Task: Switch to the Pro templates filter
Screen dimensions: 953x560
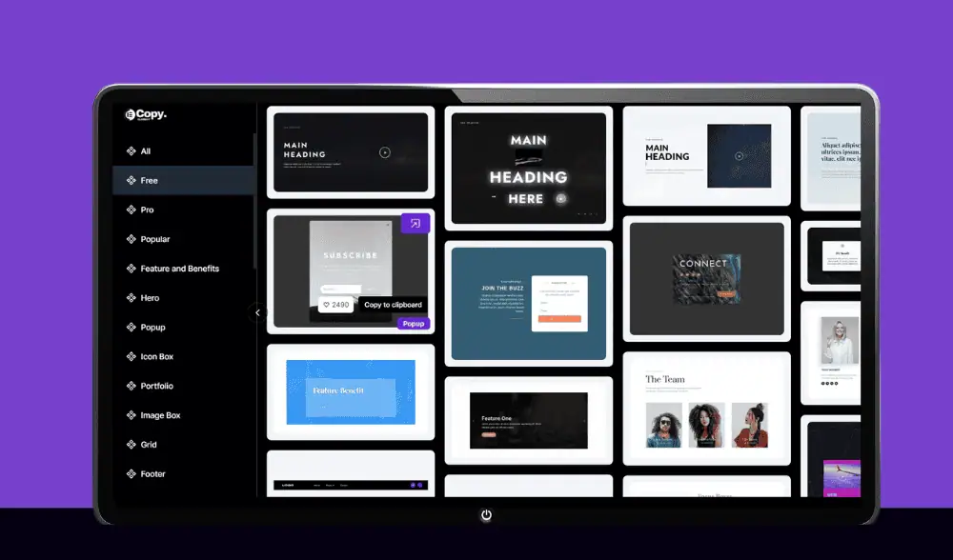Action: point(147,210)
